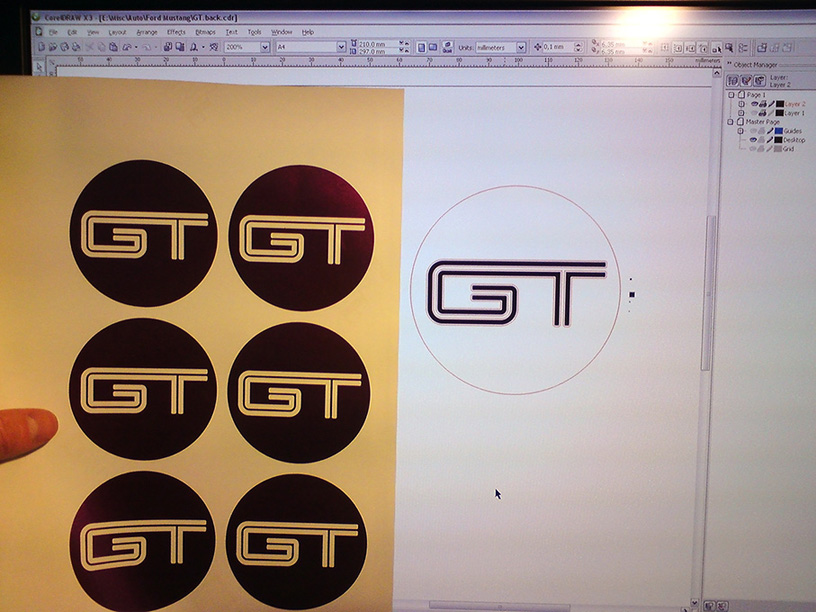Click the New document icon
Image resolution: width=816 pixels, height=612 pixels.
point(41,47)
